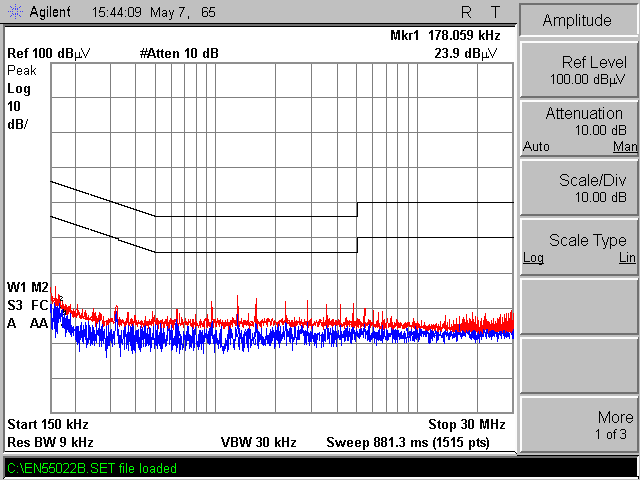Open the Amplitude menu header
This screenshot has height=480, width=640.
tap(577, 21)
